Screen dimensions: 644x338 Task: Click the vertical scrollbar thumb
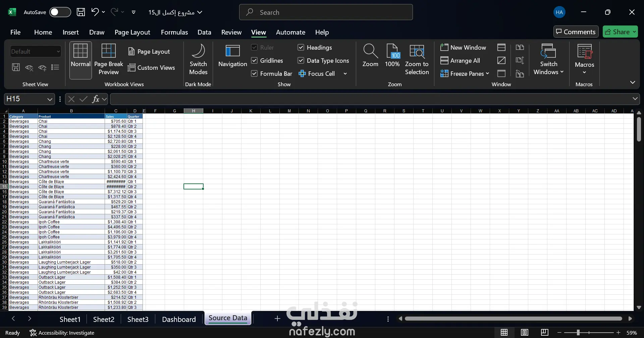pyautogui.click(x=639, y=129)
